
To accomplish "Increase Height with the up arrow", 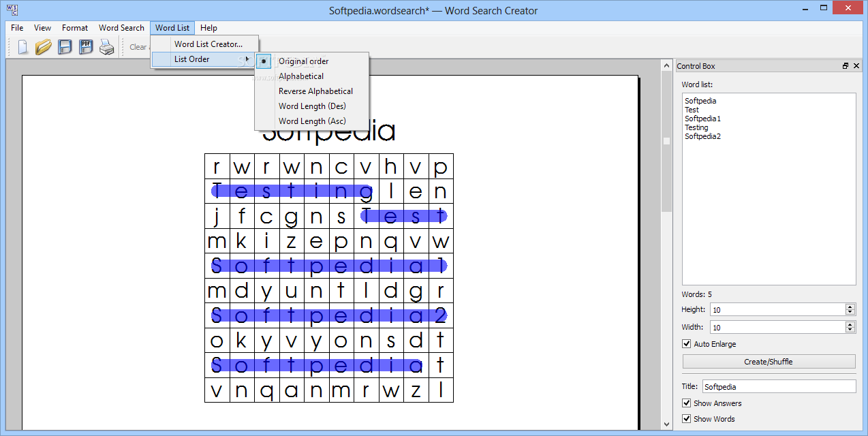I will pyautogui.click(x=850, y=307).
